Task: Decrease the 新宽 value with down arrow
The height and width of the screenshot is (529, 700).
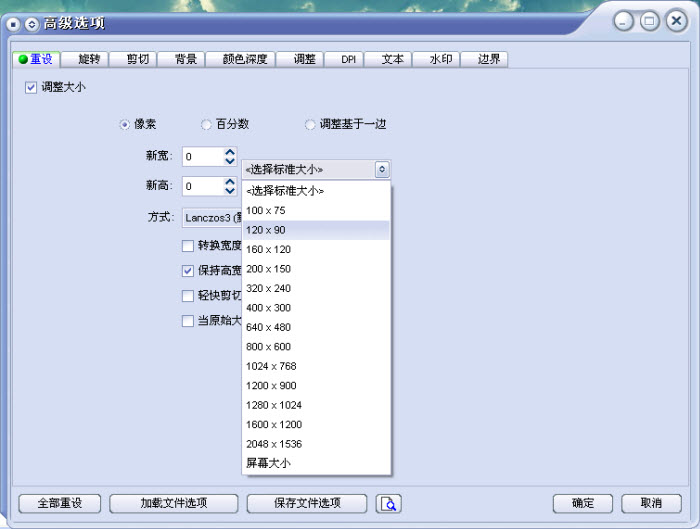Action: coord(230,161)
